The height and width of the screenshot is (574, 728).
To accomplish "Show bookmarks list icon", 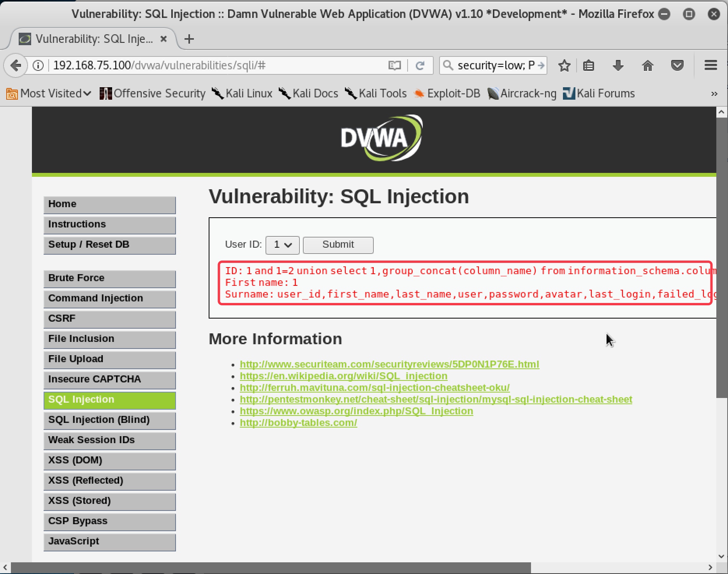I will 589,65.
